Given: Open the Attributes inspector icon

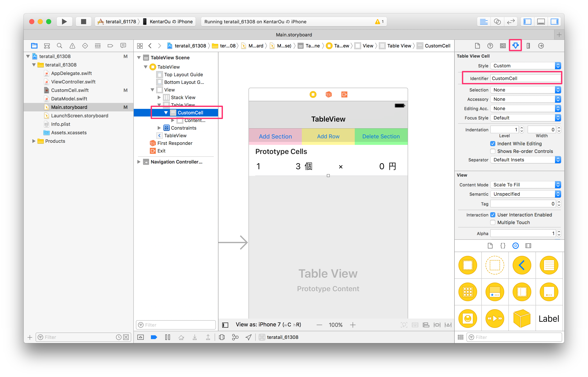Looking at the screenshot, I should pos(515,46).
